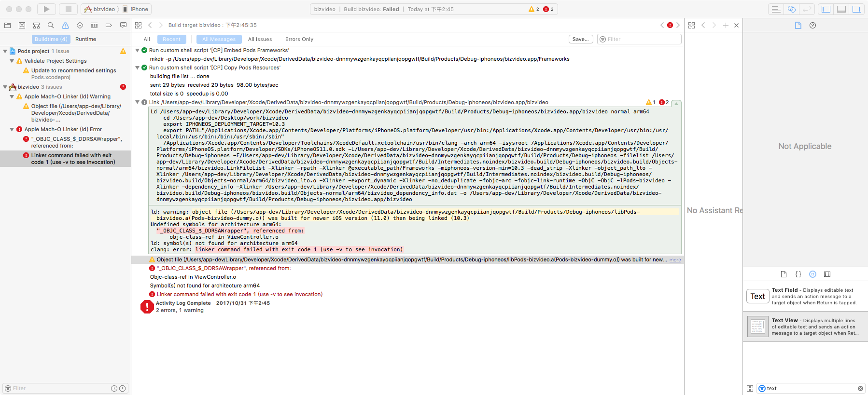Open the debug navigator
Image resolution: width=868 pixels, height=395 pixels.
94,25
